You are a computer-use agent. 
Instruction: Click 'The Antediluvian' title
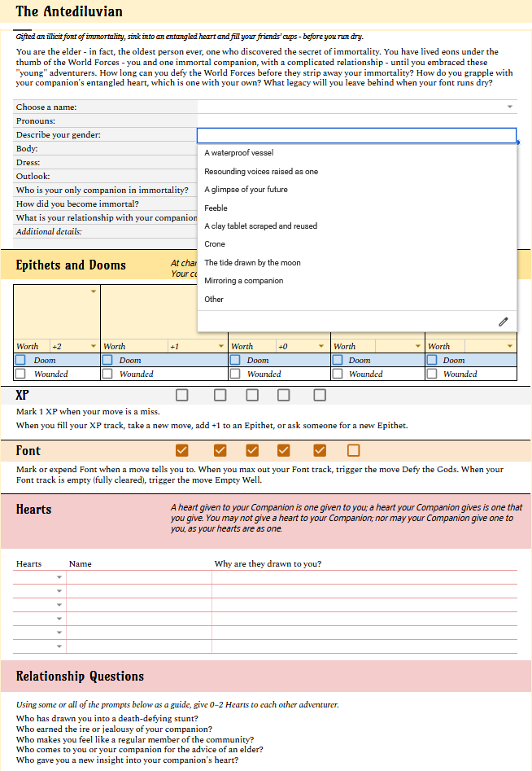(69, 11)
